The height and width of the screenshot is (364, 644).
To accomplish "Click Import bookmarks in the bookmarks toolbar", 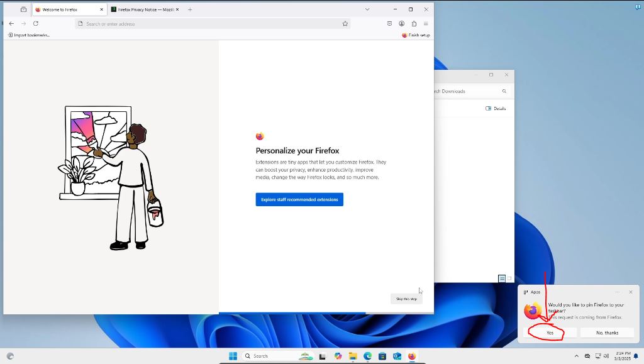I will (x=28, y=35).
